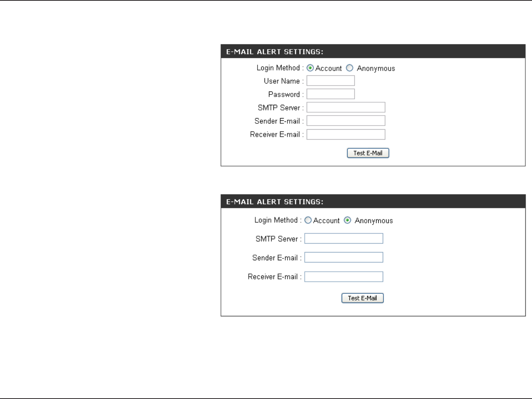Click Login Method label in upper panel
This screenshot has height=399, width=532.
pyautogui.click(x=280, y=68)
